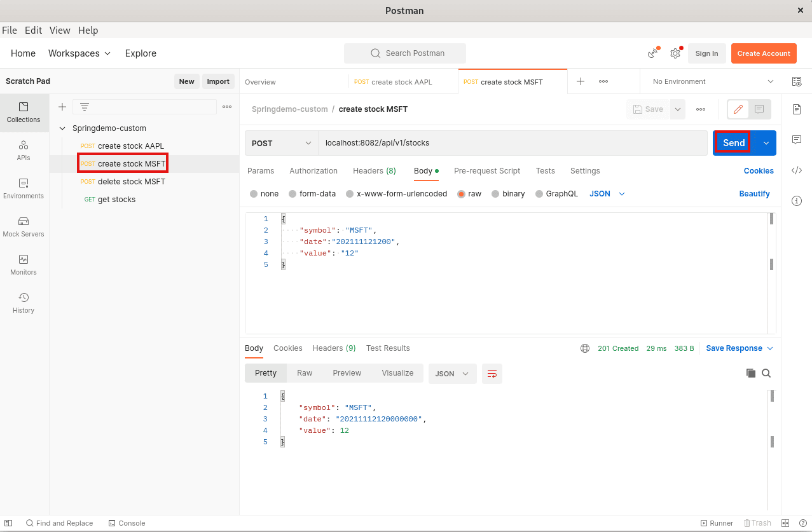The width and height of the screenshot is (812, 532).
Task: Change the response JSON format dropdown
Action: point(453,374)
